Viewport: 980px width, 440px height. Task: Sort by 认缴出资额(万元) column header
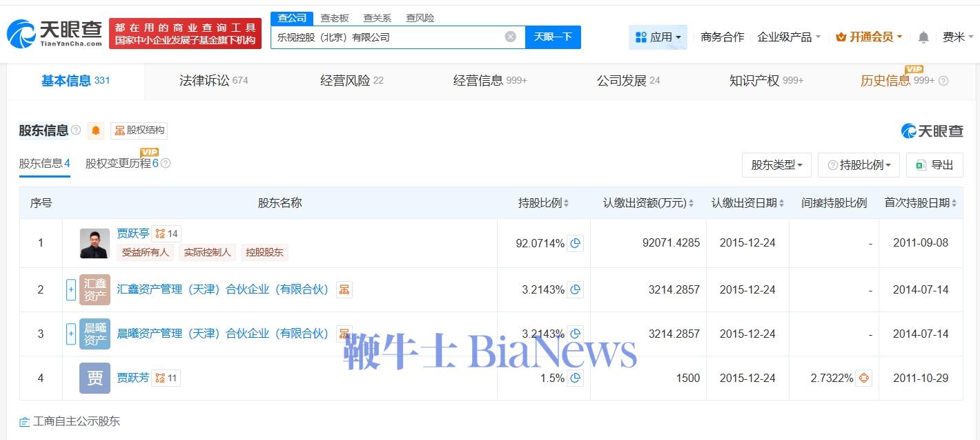coord(648,203)
